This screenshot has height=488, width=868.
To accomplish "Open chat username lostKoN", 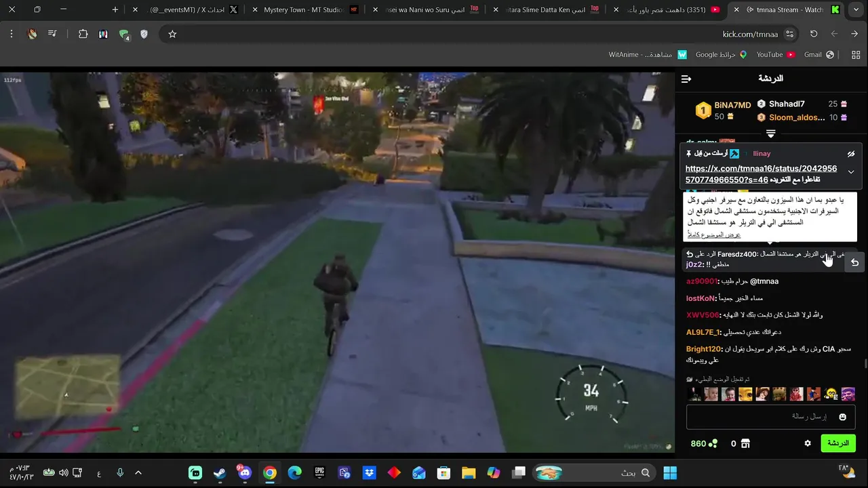I will click(x=701, y=298).
